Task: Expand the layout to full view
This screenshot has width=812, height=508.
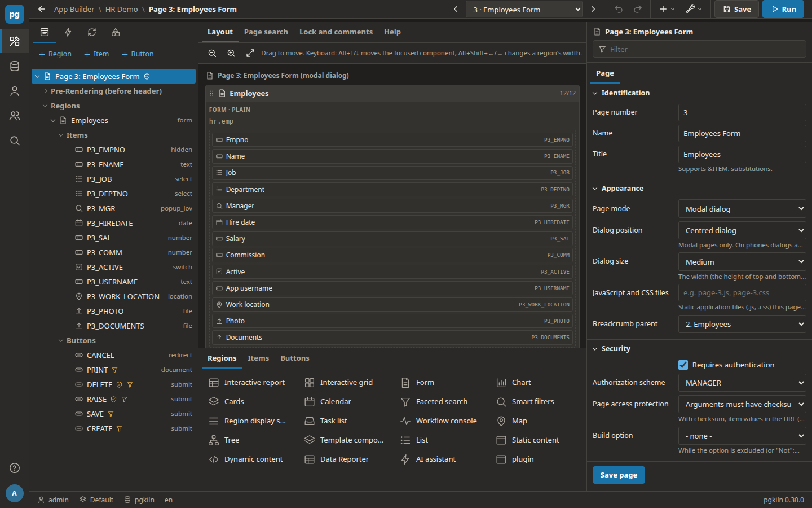Action: 250,53
